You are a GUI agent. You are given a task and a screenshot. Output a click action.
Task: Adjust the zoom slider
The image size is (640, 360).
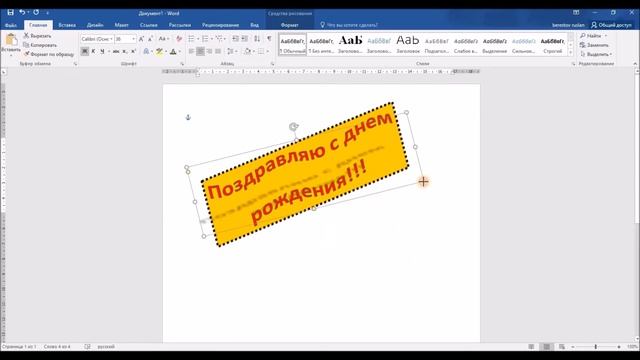pyautogui.click(x=596, y=347)
